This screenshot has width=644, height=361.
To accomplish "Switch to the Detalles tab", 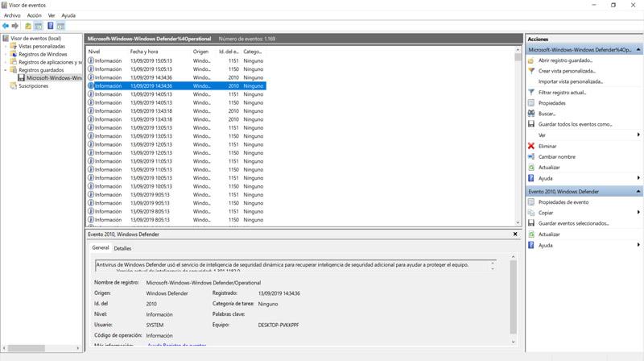I will pos(122,248).
